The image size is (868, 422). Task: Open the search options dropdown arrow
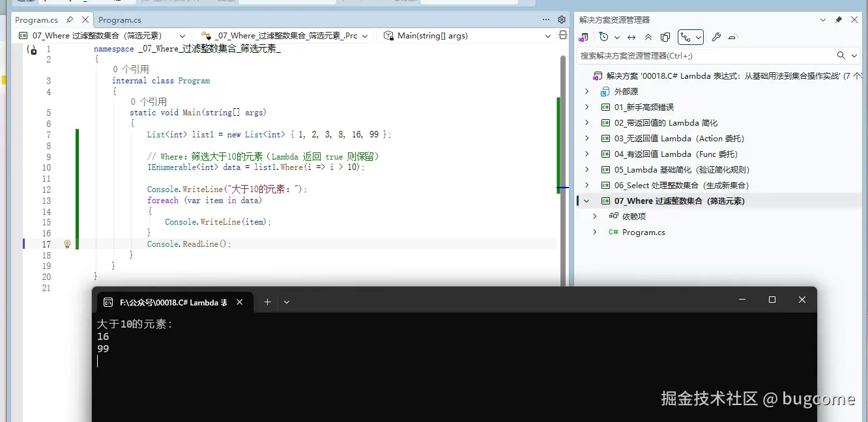tap(853, 56)
